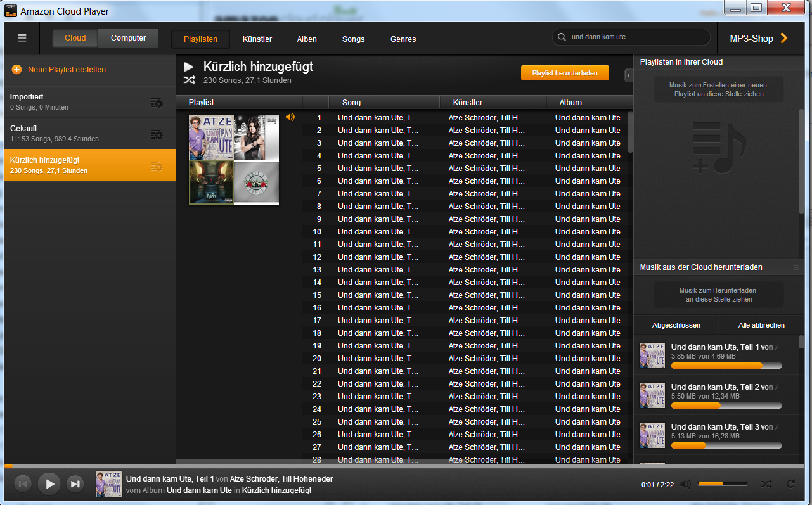Click artist cell in row 8

(487, 207)
